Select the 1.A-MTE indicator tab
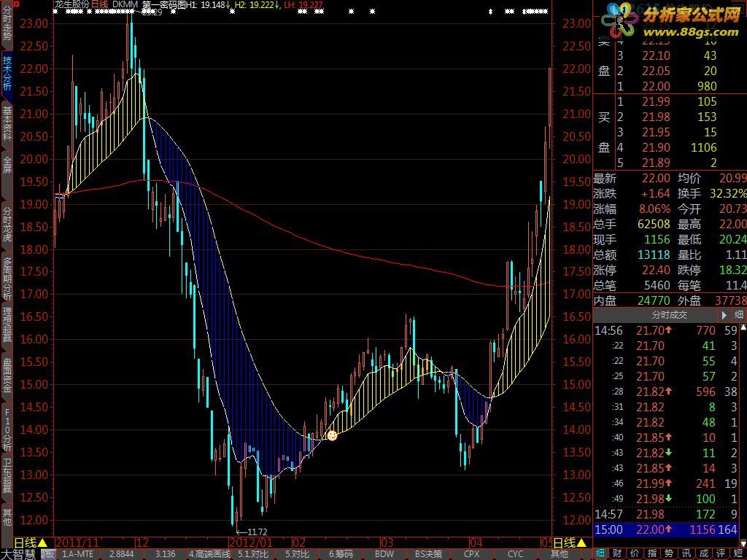 [78, 554]
